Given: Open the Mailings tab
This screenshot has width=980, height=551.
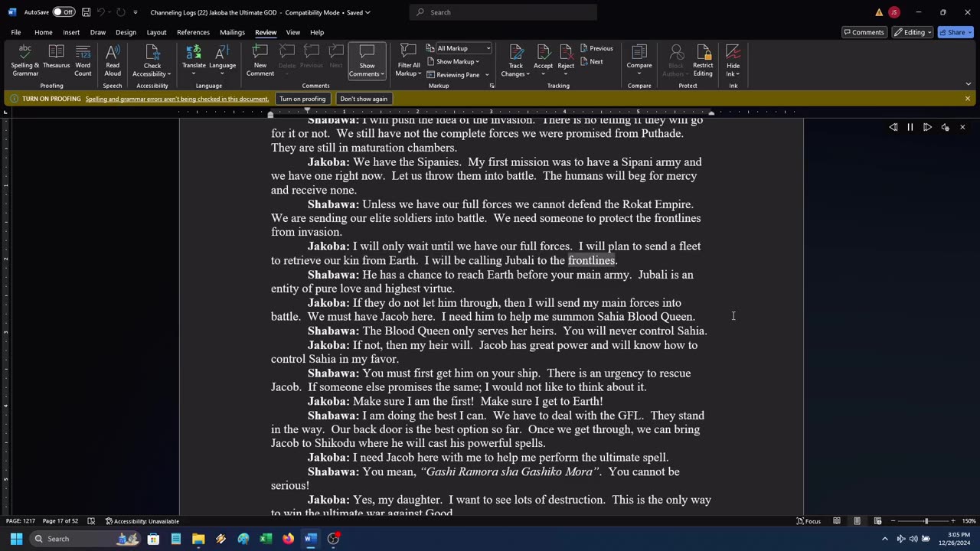Looking at the screenshot, I should [232, 32].
